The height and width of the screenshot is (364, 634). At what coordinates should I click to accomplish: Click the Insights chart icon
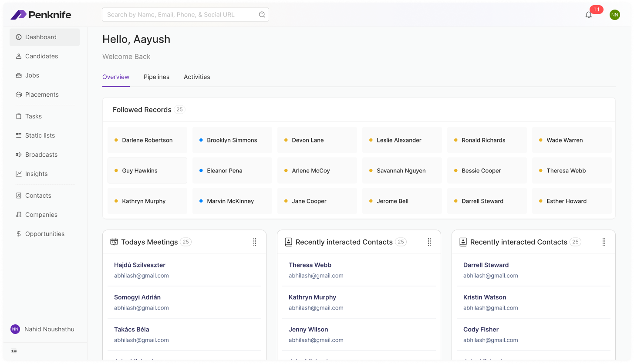19,174
